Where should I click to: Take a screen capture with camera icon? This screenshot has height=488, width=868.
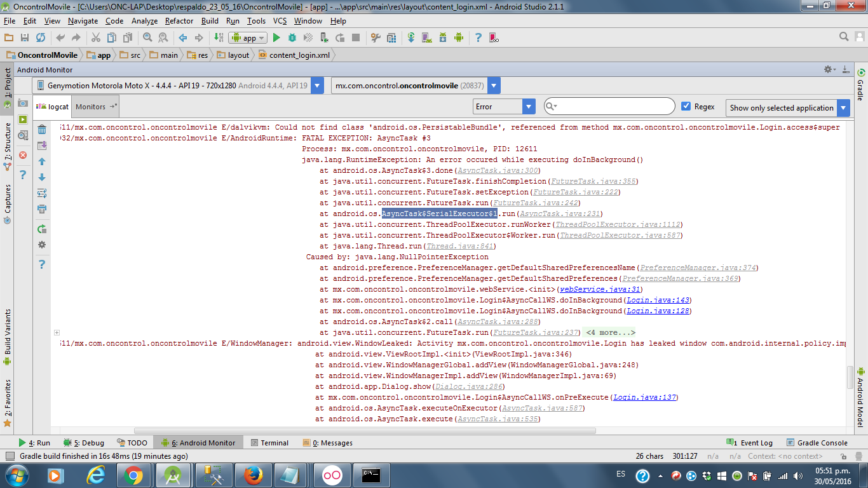point(23,103)
